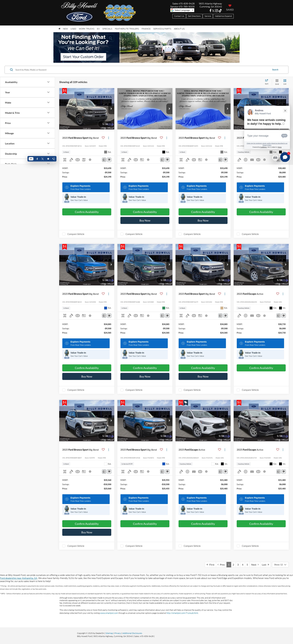This screenshot has height=644, width=293.
Task: Click the 4x4 drivetrain icon on H251132 Bronco
Action: click(181, 160)
